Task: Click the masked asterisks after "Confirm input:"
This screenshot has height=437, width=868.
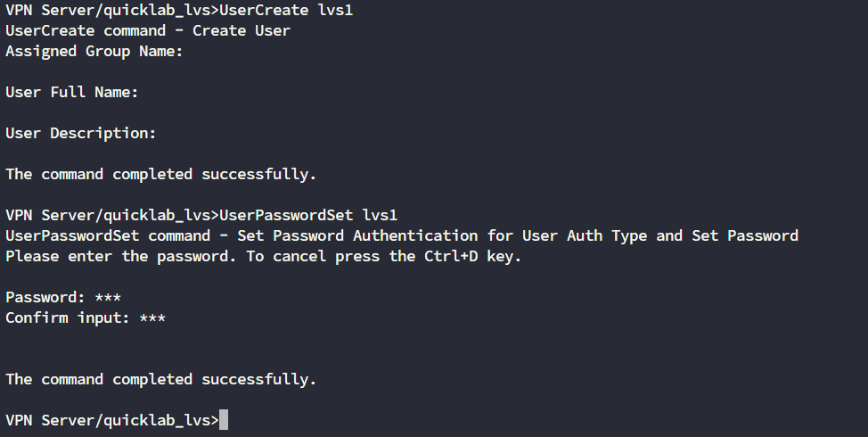Action: pyautogui.click(x=152, y=317)
